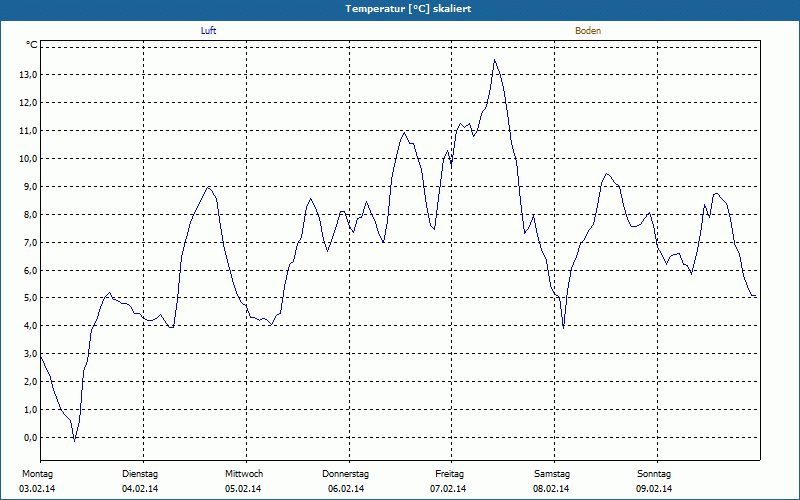
Task: Select the 9,0 y-axis value
Action: click(30, 187)
